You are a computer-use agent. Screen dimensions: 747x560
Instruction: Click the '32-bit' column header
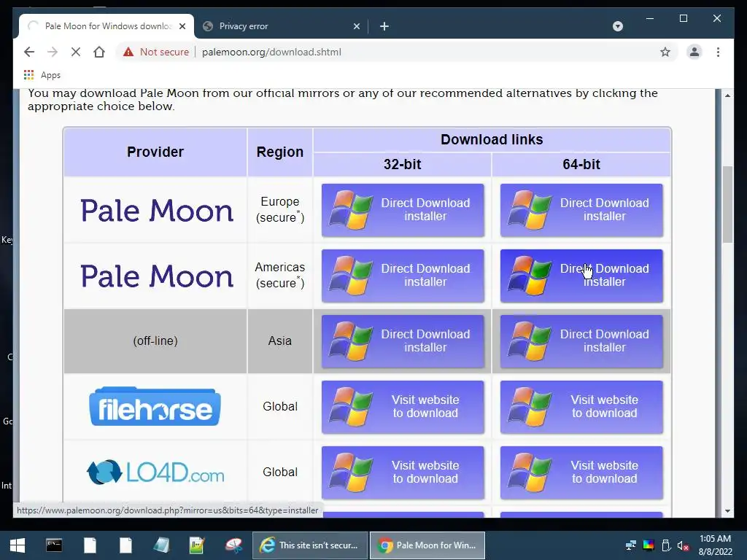403,164
